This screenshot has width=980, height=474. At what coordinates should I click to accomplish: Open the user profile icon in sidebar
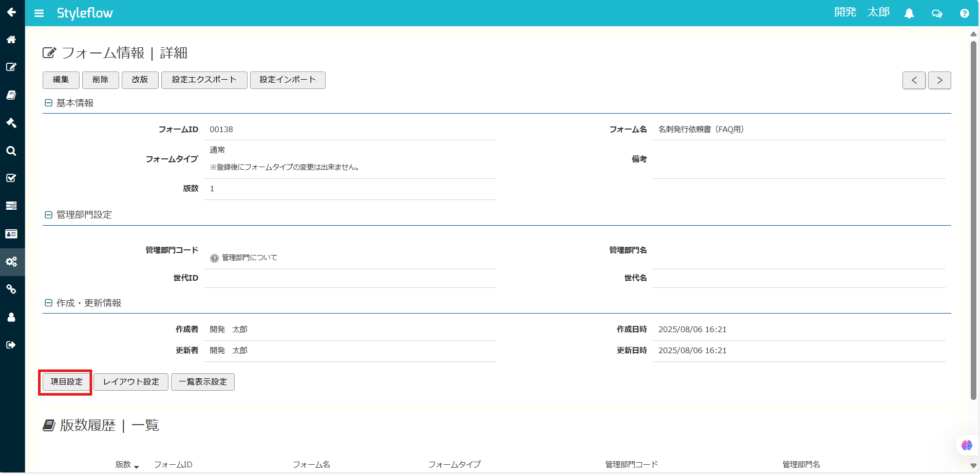coord(12,317)
